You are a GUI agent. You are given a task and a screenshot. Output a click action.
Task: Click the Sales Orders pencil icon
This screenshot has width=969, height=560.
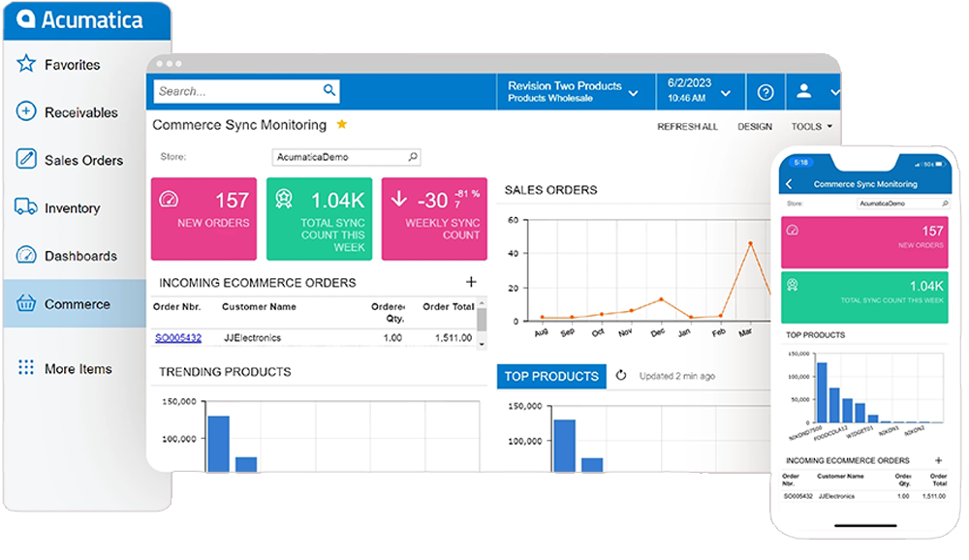(26, 159)
